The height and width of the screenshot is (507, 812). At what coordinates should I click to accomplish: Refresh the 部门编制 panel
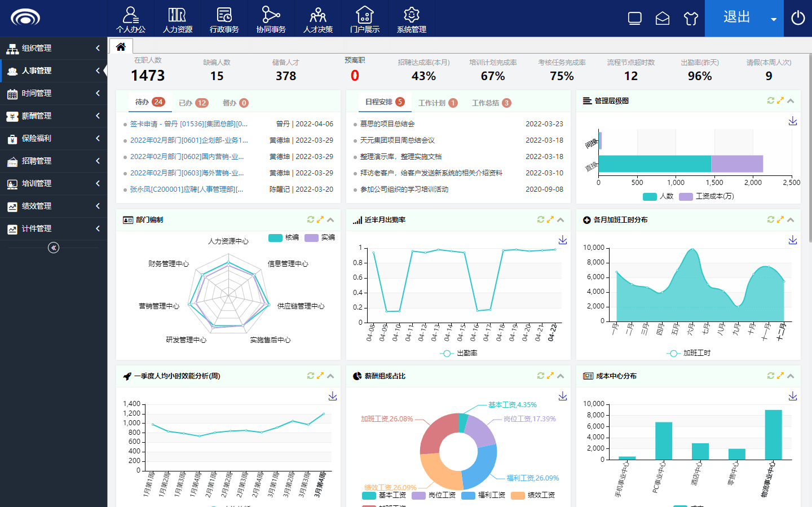tap(311, 219)
